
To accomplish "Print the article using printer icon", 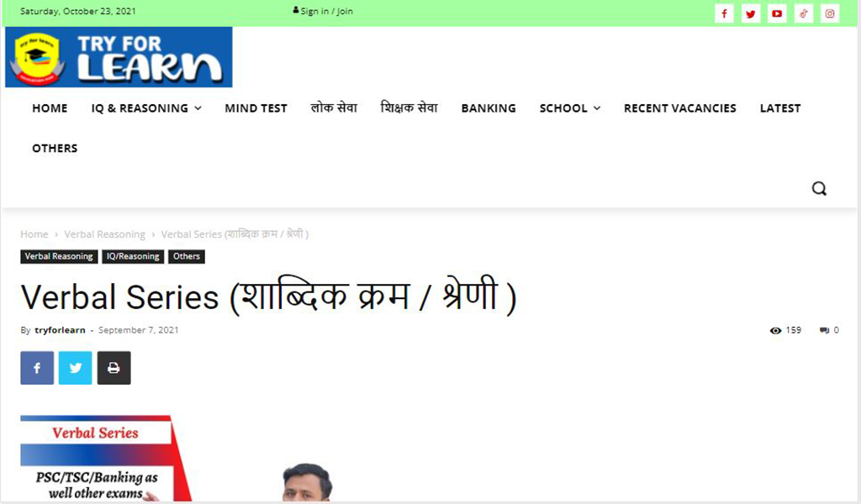I will click(114, 368).
